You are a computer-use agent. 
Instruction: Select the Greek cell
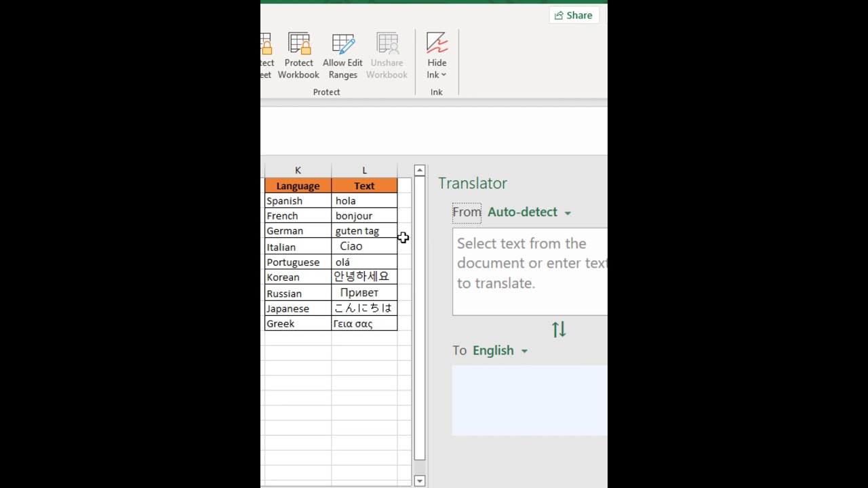pyautogui.click(x=298, y=323)
